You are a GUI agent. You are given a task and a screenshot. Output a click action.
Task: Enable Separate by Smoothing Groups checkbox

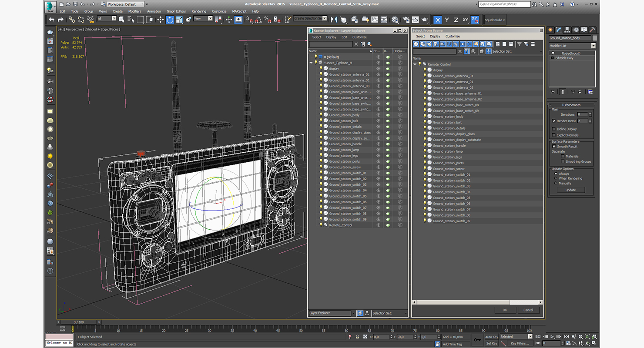[563, 161]
